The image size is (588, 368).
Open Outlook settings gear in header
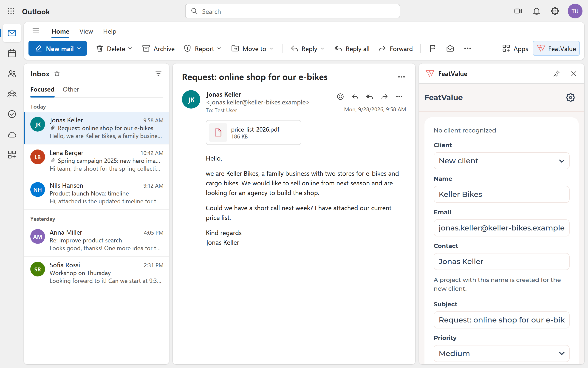coord(555,11)
